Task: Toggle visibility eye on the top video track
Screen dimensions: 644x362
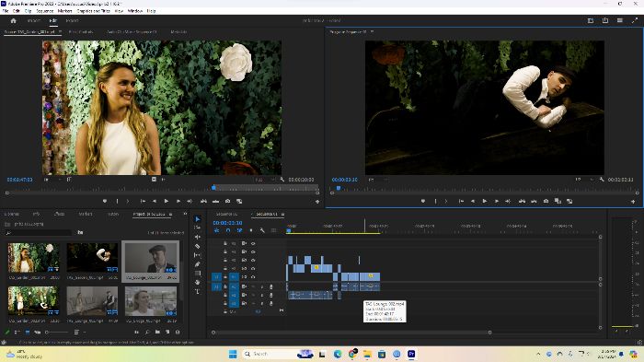Action: coord(253,243)
